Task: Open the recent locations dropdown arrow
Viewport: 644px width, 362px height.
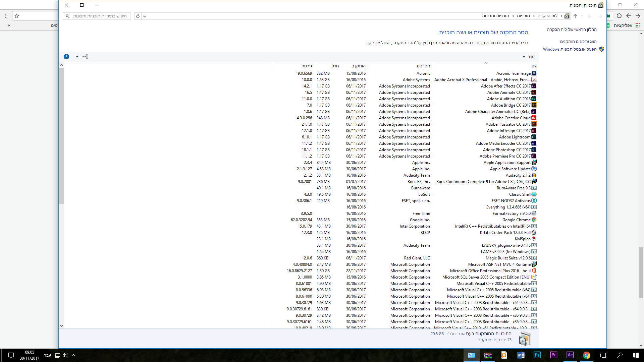Action: pyautogui.click(x=582, y=16)
